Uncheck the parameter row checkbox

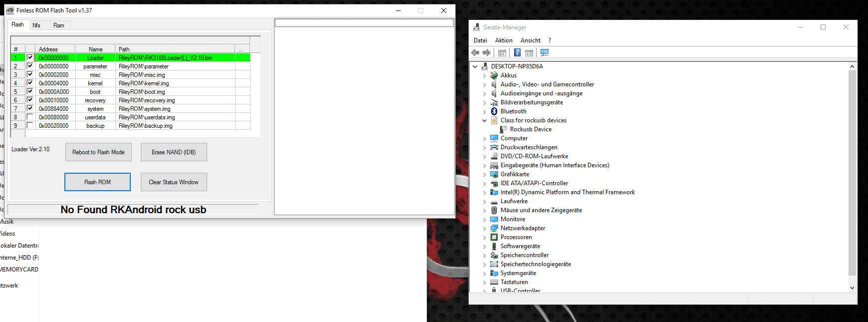click(29, 66)
